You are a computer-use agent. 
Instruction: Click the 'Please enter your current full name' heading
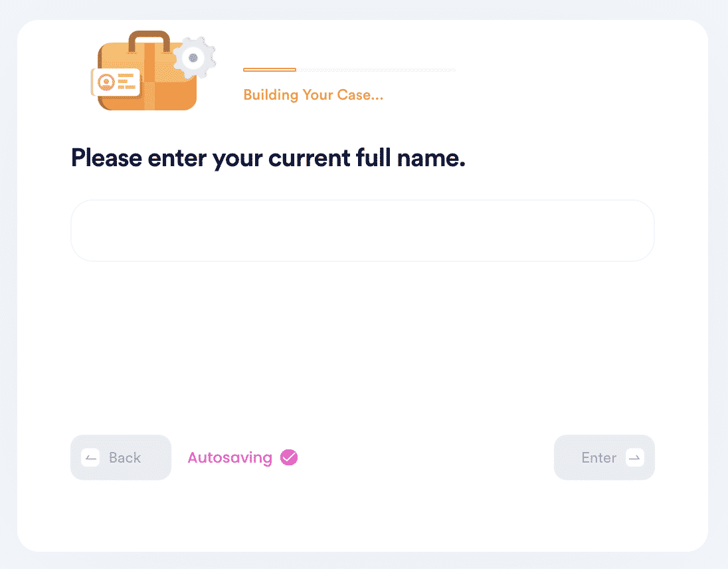[x=268, y=158]
